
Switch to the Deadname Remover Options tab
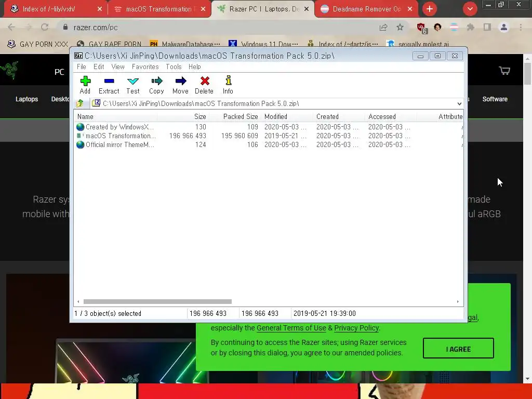[366, 9]
